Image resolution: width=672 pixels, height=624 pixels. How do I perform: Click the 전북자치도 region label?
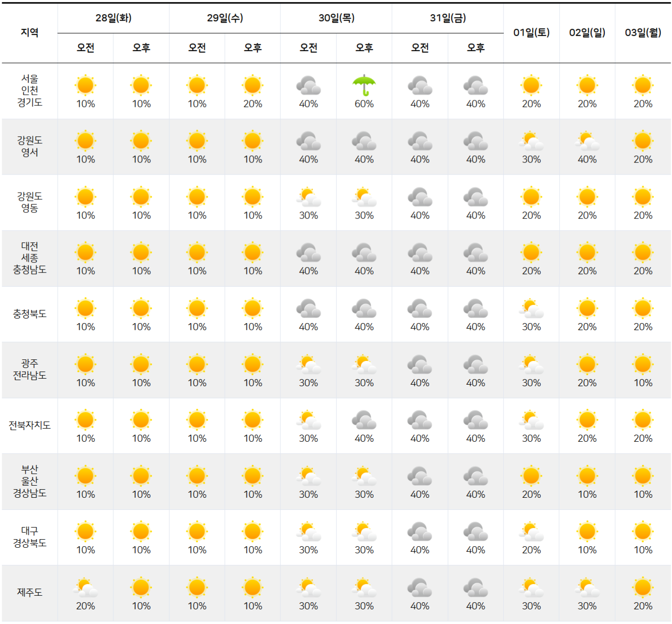pos(30,426)
